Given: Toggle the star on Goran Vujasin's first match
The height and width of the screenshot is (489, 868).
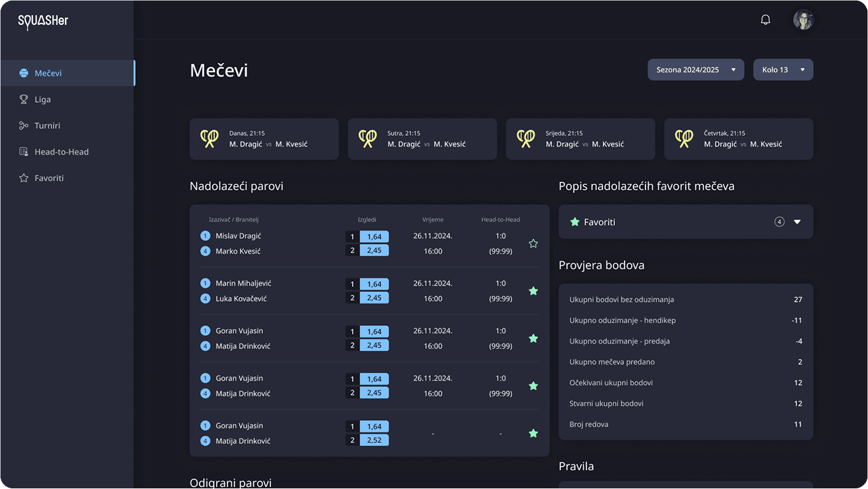Looking at the screenshot, I should coord(533,338).
